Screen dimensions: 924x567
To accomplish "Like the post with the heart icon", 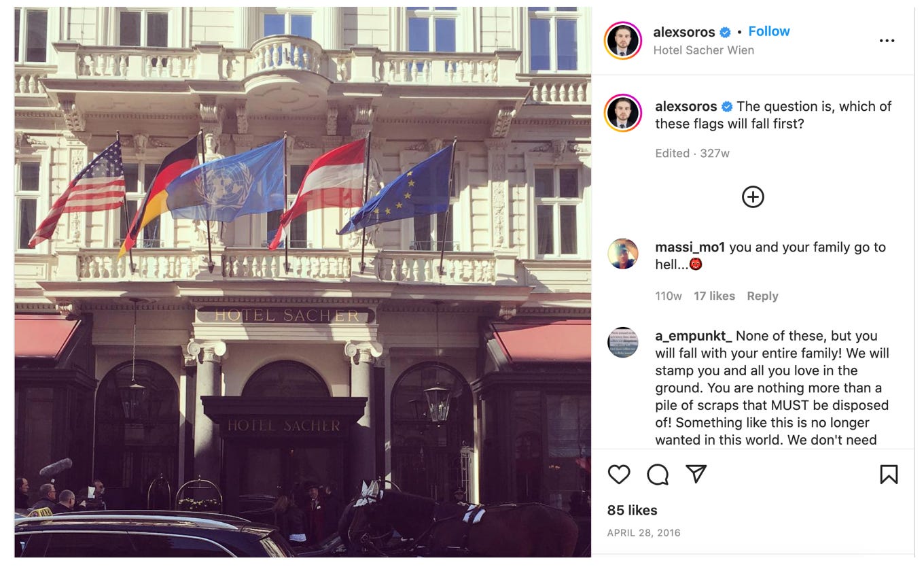I will 618,474.
